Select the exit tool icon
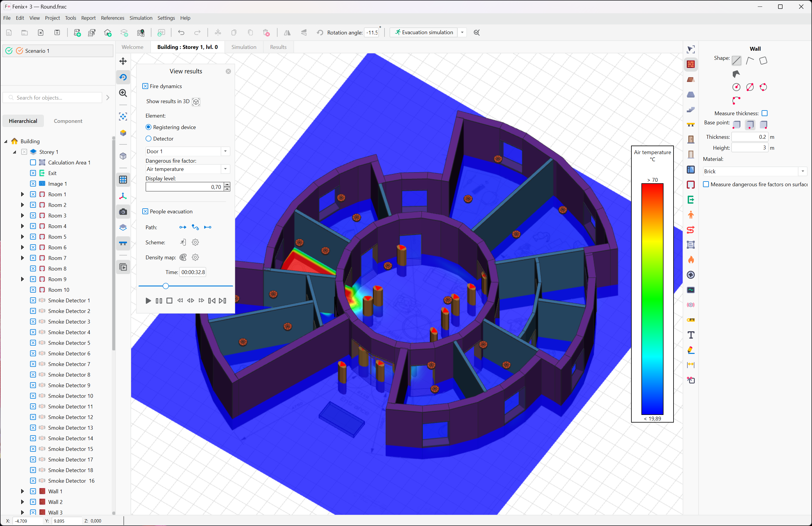 point(691,200)
